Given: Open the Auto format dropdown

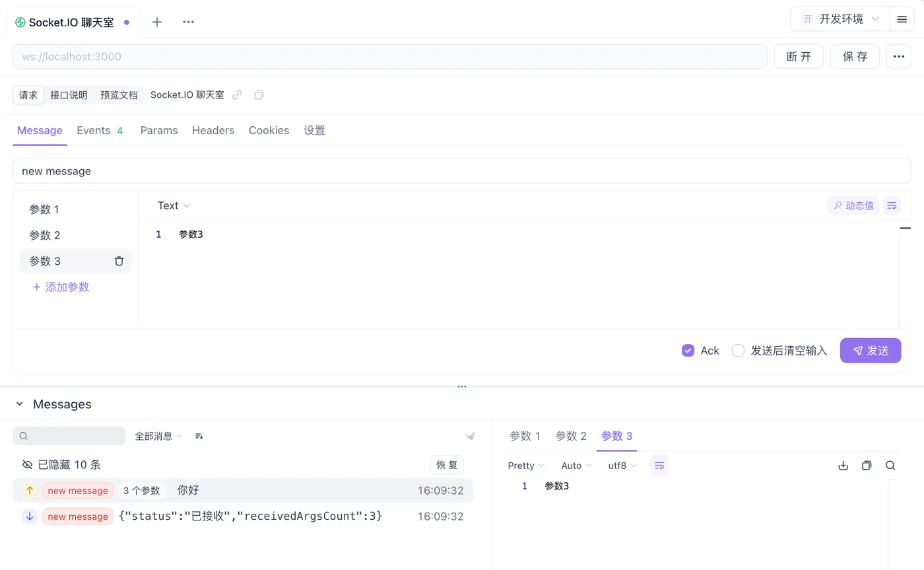Looking at the screenshot, I should pos(576,466).
